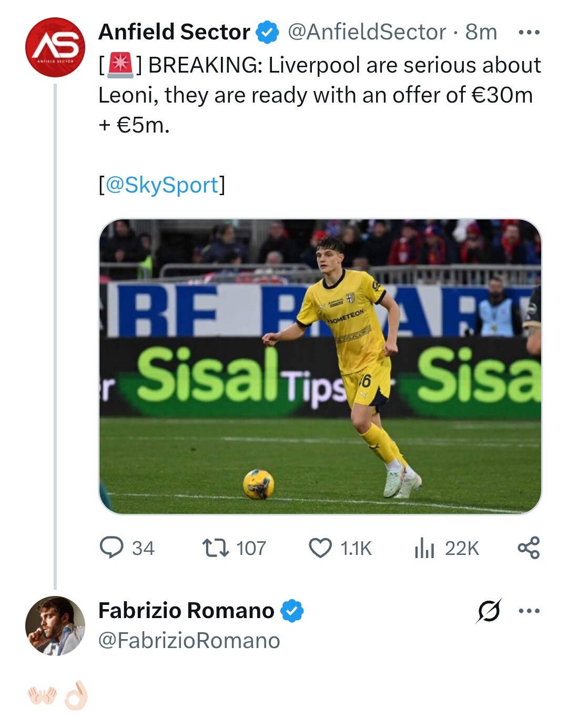Screen dimensions: 568x728
Task: Open the @AnfieldSector handle
Action: pyautogui.click(x=367, y=32)
